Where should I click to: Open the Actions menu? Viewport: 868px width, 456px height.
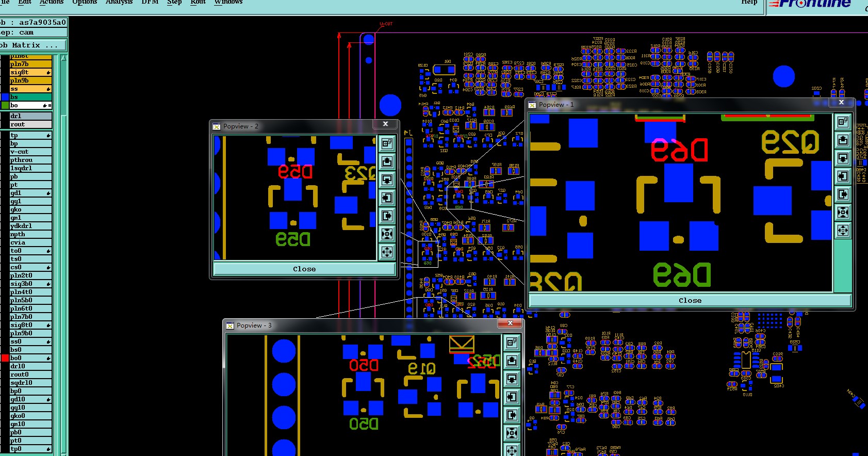52,3
